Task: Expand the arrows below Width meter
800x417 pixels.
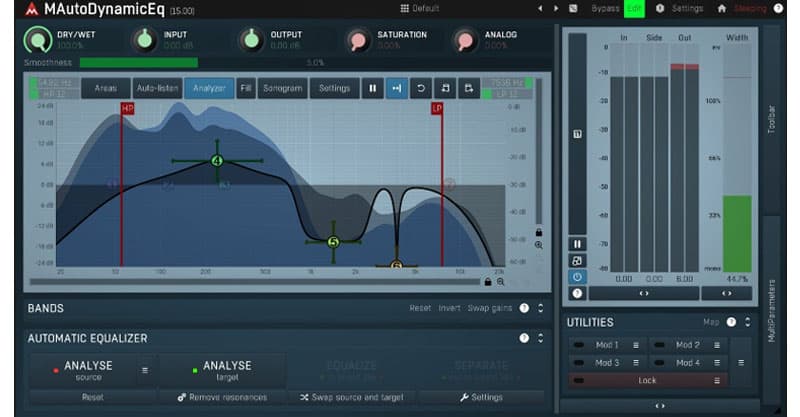Action: coord(727,293)
